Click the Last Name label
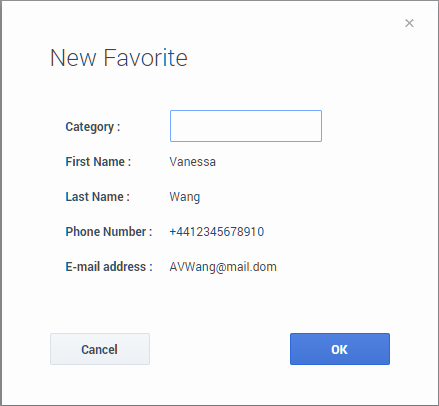Viewport: 439px width, 406px height. coord(97,197)
